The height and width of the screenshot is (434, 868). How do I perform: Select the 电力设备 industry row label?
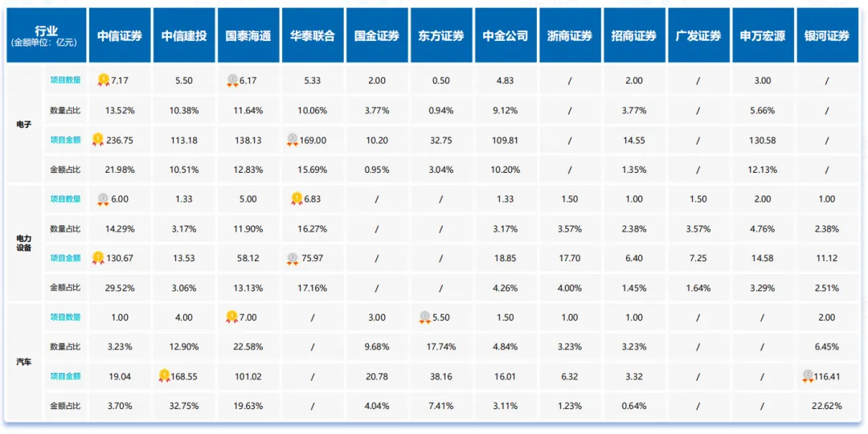(x=24, y=243)
